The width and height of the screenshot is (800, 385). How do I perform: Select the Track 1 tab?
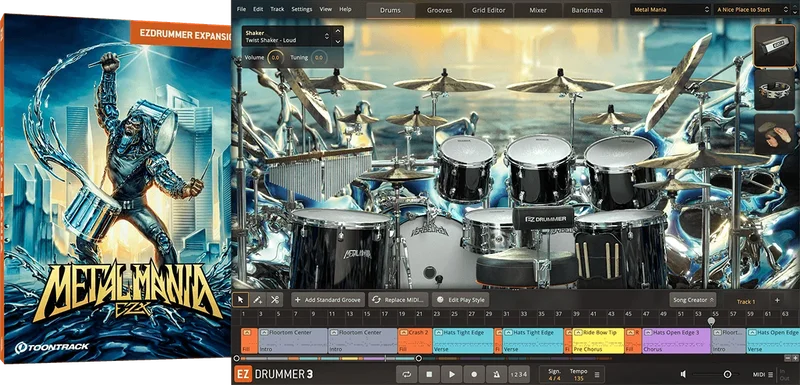click(746, 301)
